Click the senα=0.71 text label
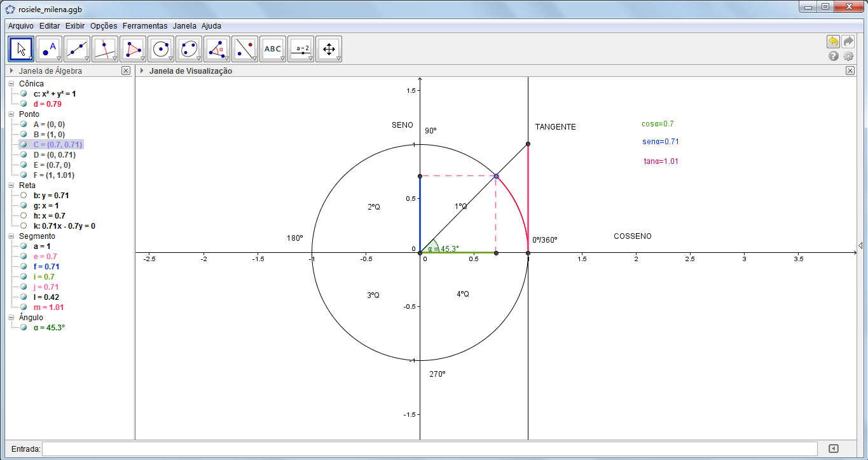The height and width of the screenshot is (460, 868). (x=661, y=142)
